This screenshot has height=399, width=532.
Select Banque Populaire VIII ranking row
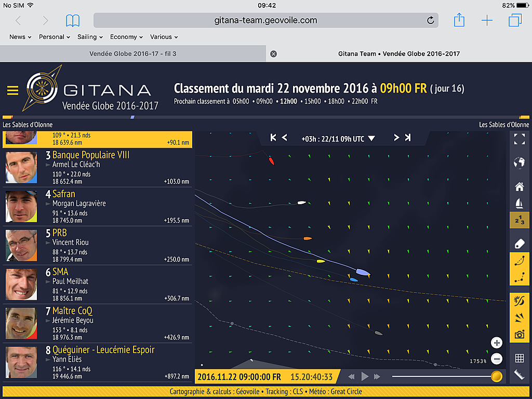[97, 168]
